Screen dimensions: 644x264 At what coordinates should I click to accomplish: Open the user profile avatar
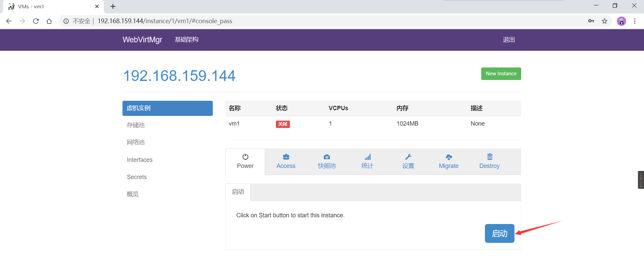(622, 21)
